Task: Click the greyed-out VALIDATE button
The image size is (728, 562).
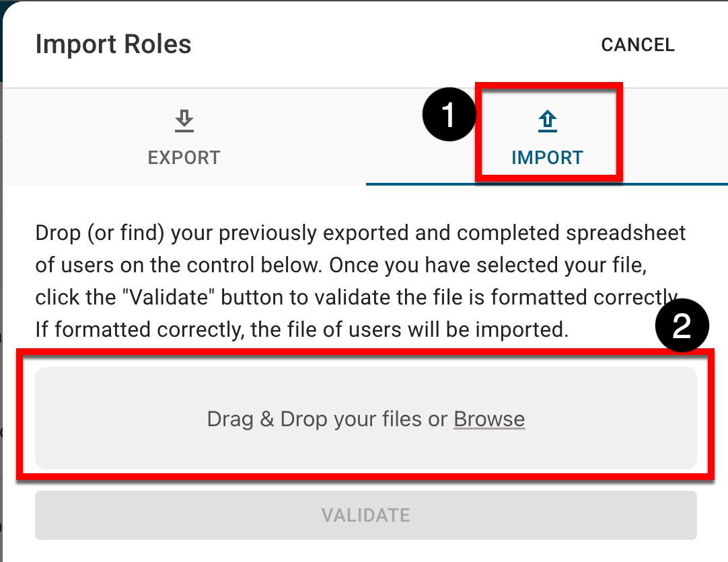Action: [365, 516]
